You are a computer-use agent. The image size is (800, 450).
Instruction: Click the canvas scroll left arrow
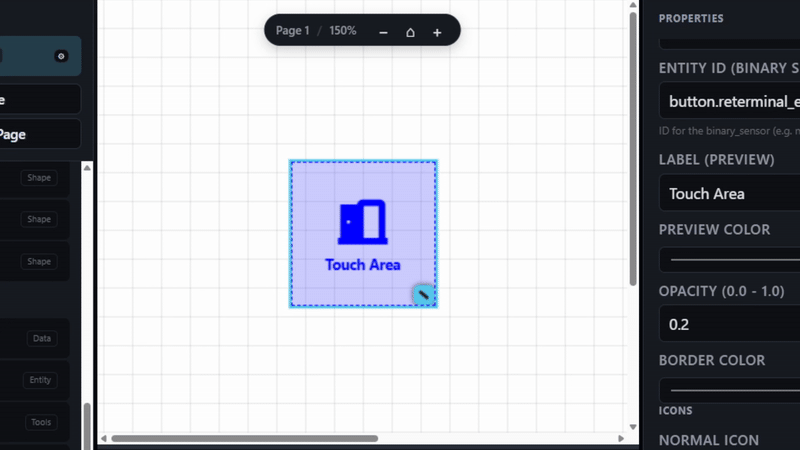(104, 438)
